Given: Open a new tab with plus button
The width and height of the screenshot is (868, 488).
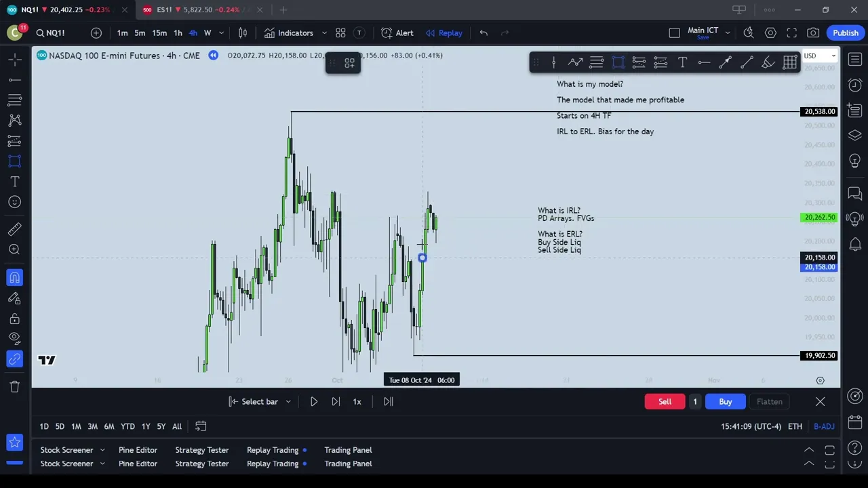Looking at the screenshot, I should pyautogui.click(x=283, y=9).
